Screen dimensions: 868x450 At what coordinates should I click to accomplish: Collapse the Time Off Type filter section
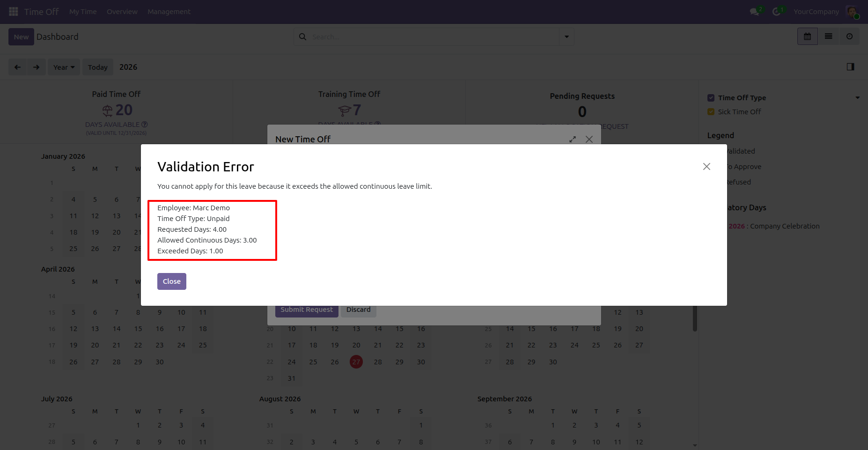(858, 98)
